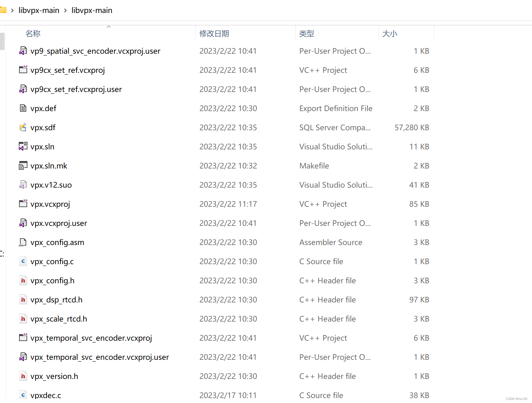Image resolution: width=532 pixels, height=403 pixels.
Task: Sort files by 类型 column header
Action: point(307,33)
